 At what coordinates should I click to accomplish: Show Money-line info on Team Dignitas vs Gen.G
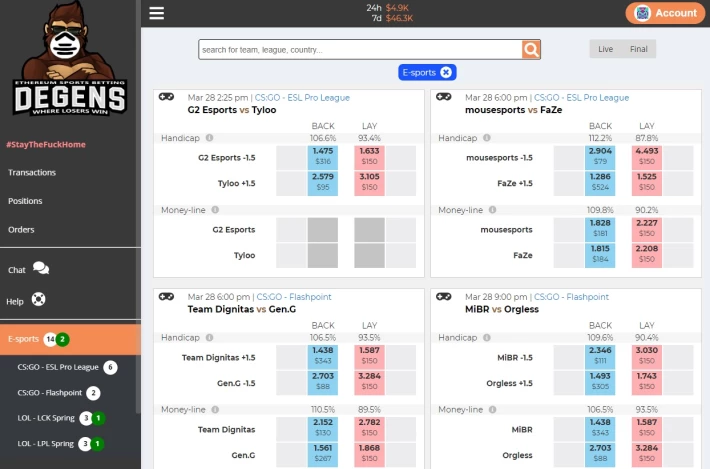215,409
